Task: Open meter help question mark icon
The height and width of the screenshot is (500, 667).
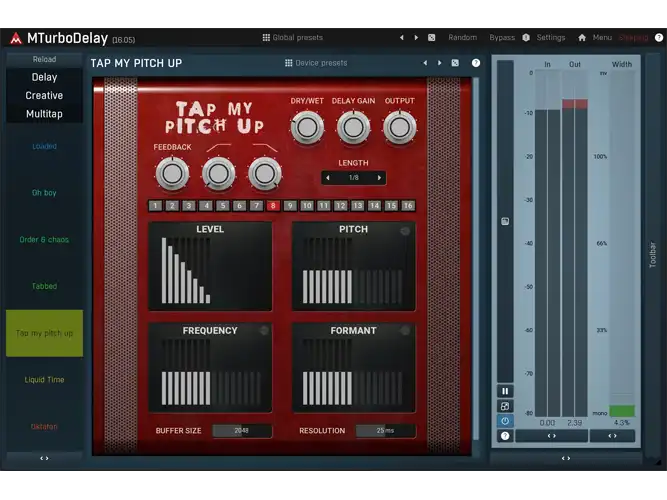Action: coord(505,436)
